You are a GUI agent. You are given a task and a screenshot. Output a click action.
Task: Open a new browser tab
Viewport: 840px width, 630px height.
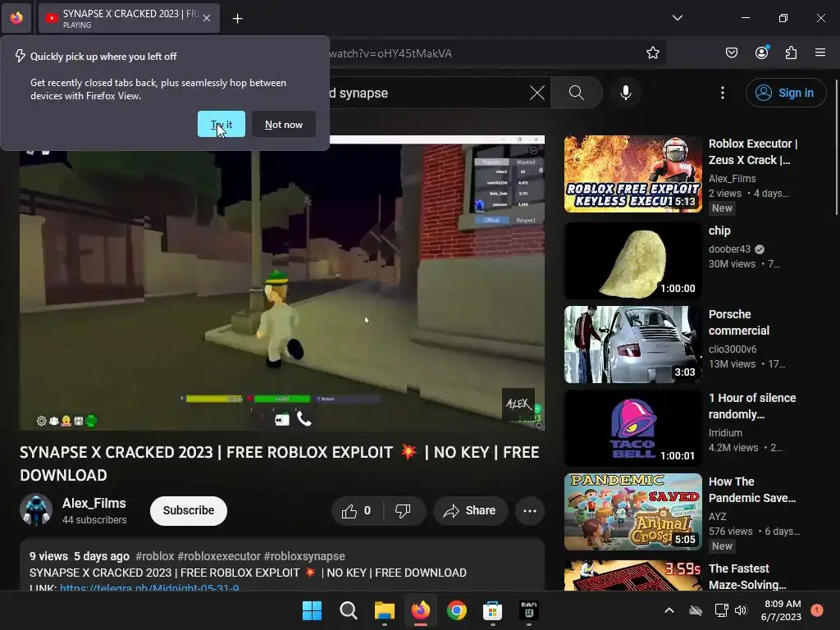click(x=237, y=19)
